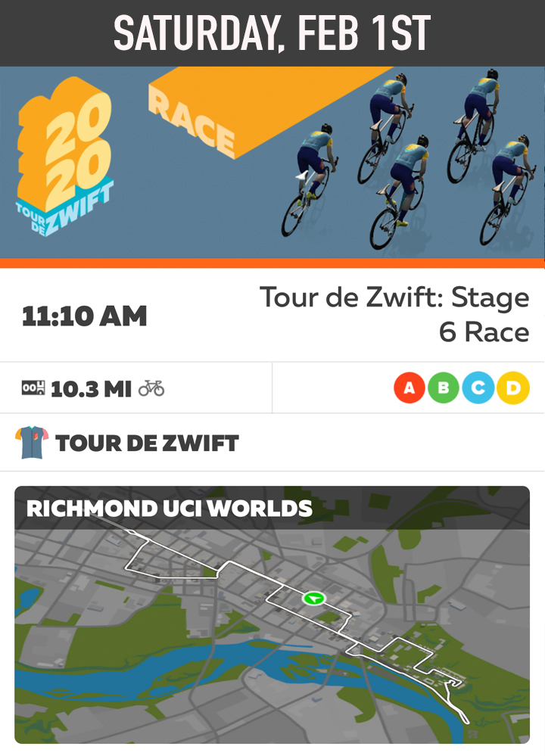Image resolution: width=545 pixels, height=756 pixels.
Task: Select the green category B badge
Action: (444, 388)
